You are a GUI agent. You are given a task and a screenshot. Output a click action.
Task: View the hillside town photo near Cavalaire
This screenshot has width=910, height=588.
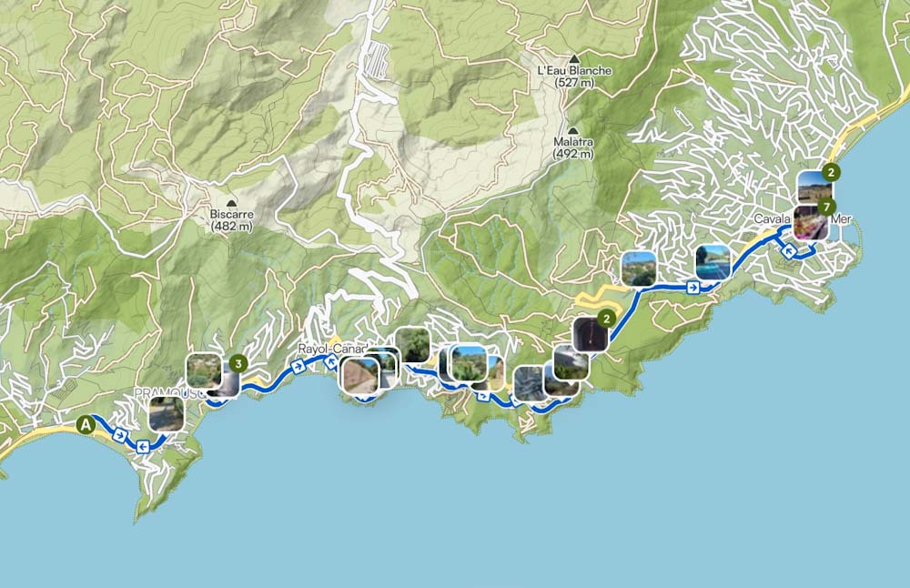coord(639,269)
